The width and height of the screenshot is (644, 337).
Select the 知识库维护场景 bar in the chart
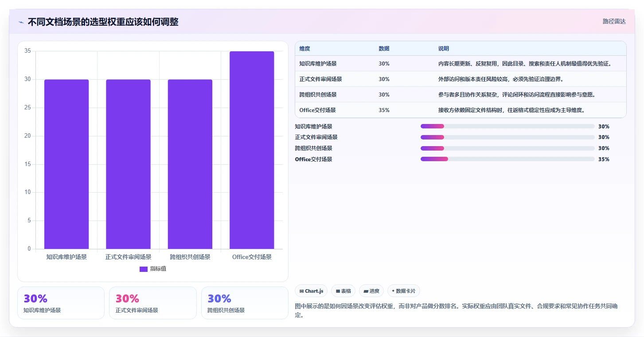pyautogui.click(x=66, y=164)
